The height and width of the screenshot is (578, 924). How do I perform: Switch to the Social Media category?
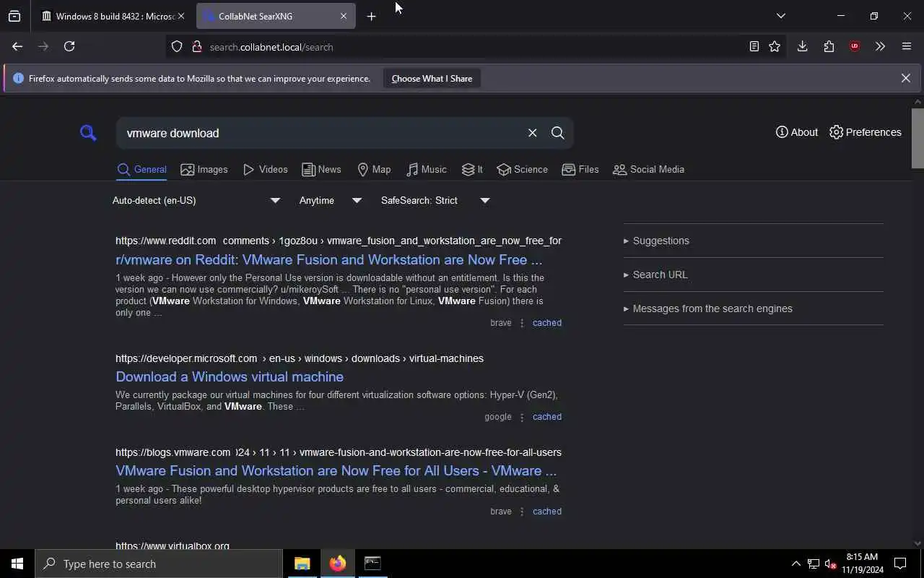click(x=648, y=169)
